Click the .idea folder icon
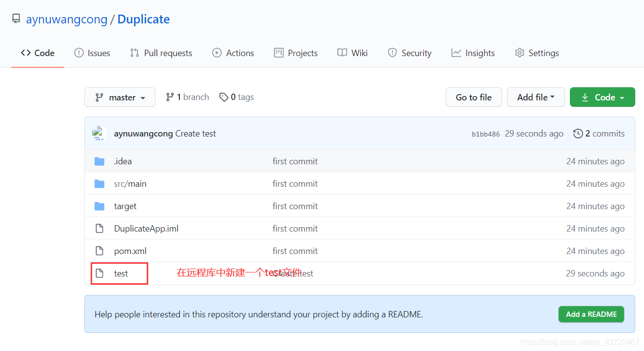The height and width of the screenshot is (351, 644). click(99, 161)
